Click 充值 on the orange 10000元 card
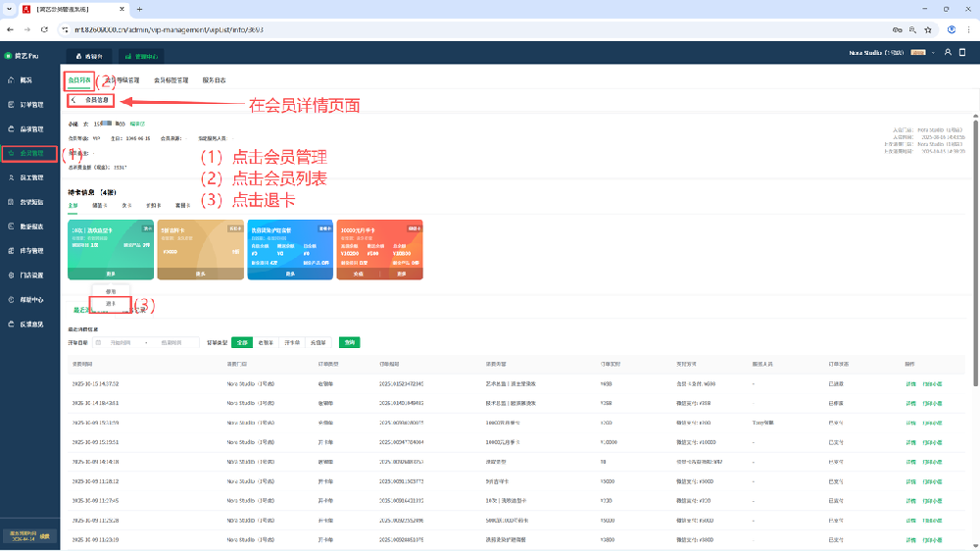Viewport: 980px width, 551px height. 358,274
